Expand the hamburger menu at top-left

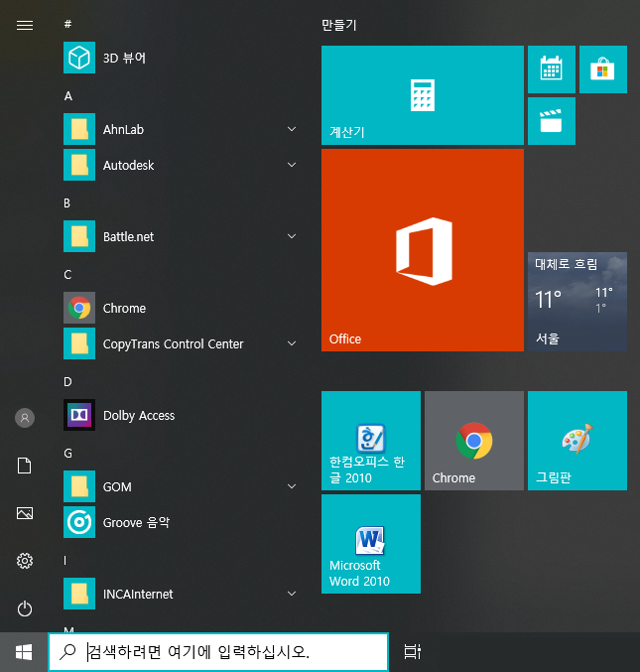tap(25, 25)
